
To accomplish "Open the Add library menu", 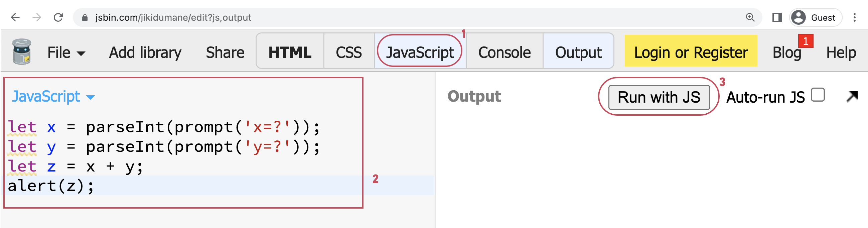I will [145, 52].
